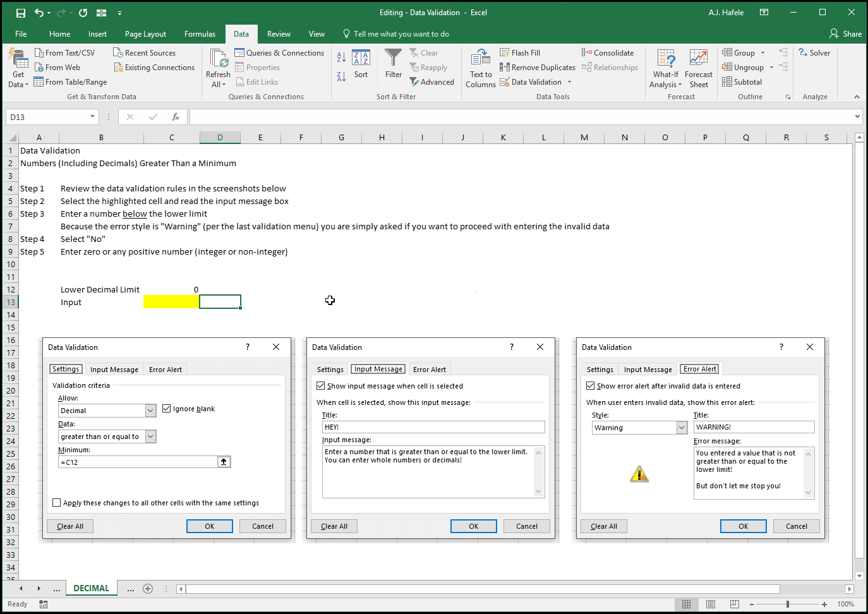Click the new sheet plus icon
The height and width of the screenshot is (614, 868).
tap(148, 589)
